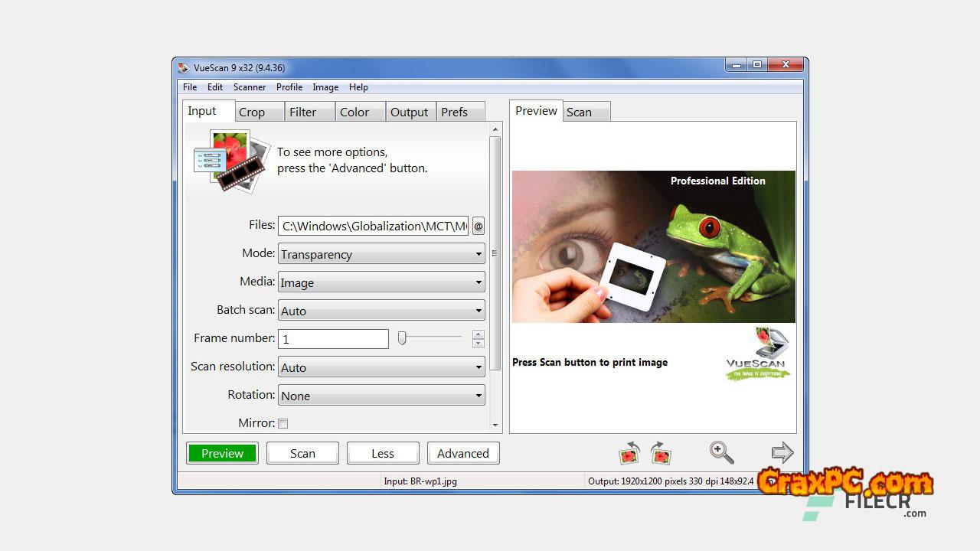
Task: Click the 'Input: BR-wp1.jpg' status bar text
Action: tap(420, 481)
